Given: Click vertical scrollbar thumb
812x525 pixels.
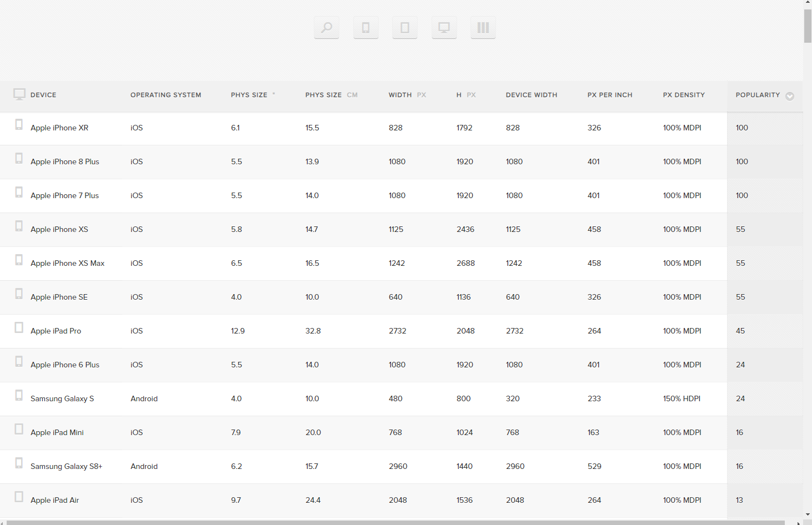Looking at the screenshot, I should click(808, 26).
